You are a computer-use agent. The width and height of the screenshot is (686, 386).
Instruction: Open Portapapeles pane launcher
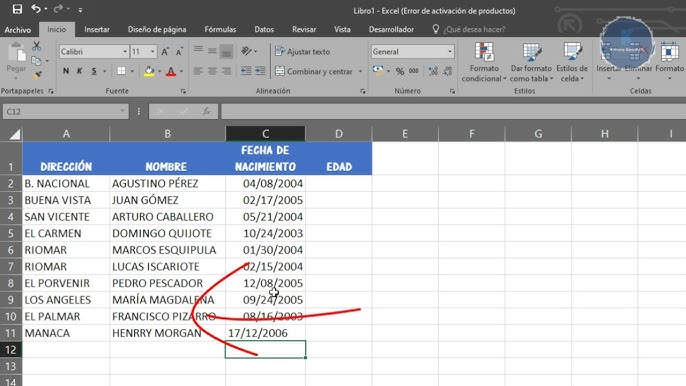(51, 91)
